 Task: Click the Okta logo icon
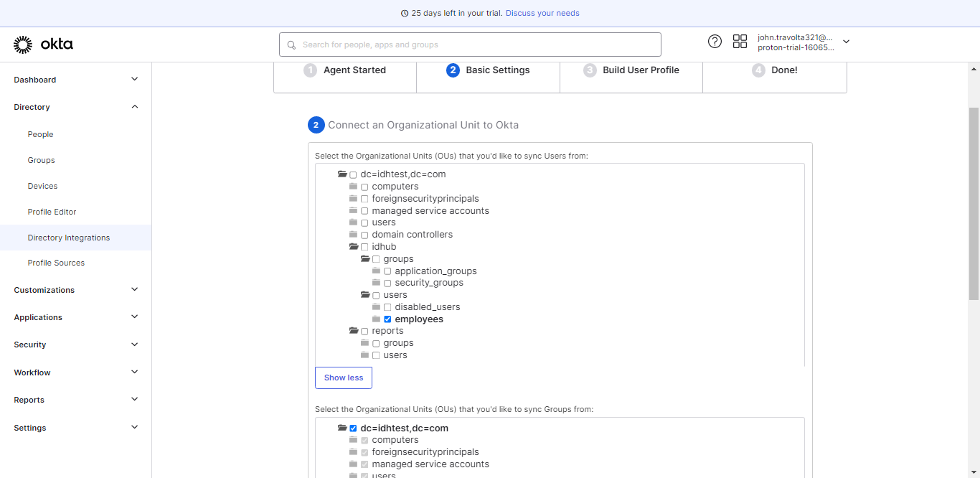coord(23,44)
